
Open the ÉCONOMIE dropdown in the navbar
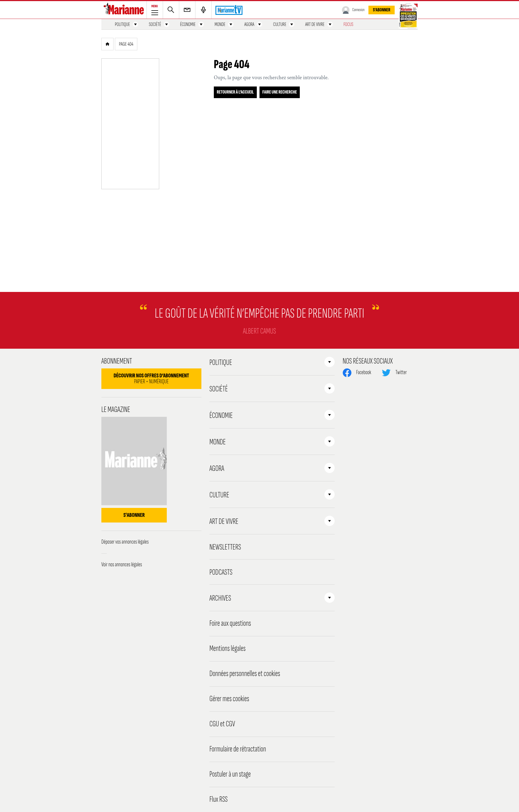pos(201,25)
